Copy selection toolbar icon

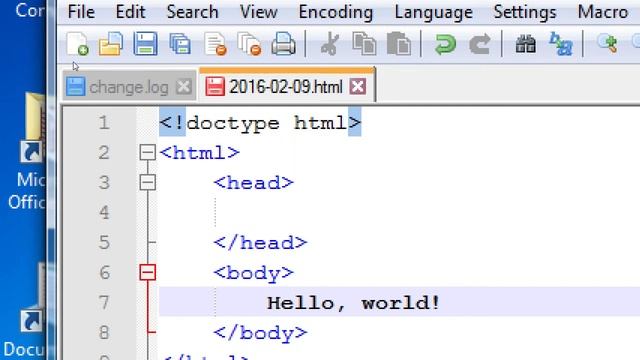(364, 44)
